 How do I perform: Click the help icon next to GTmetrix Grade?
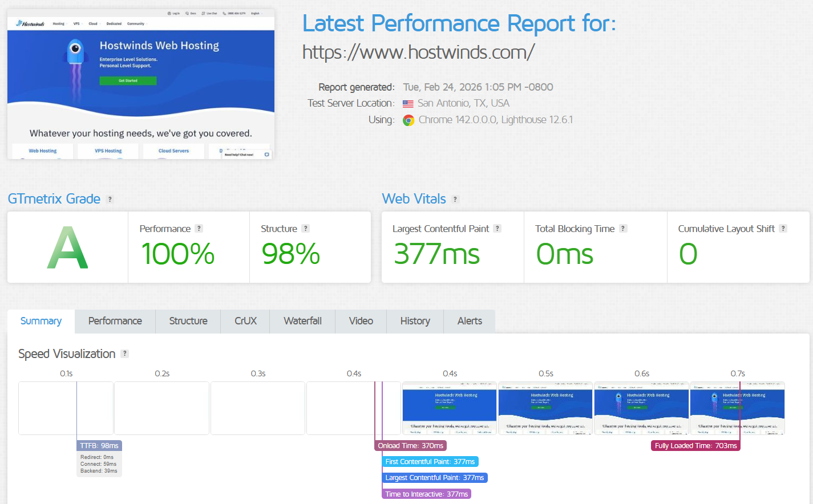click(110, 200)
